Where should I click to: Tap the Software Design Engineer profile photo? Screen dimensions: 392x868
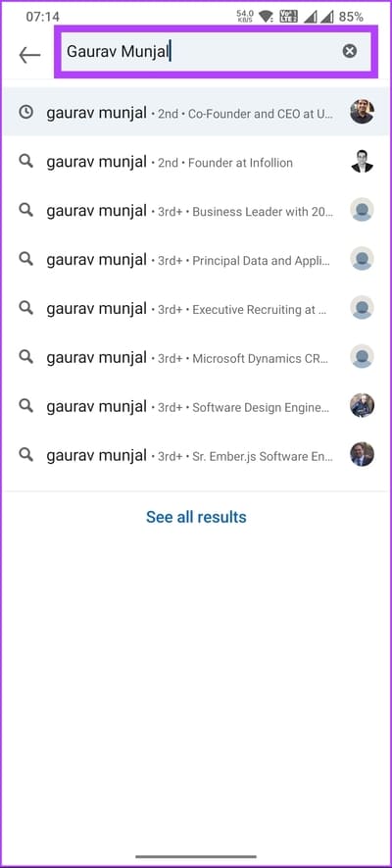[x=363, y=405]
